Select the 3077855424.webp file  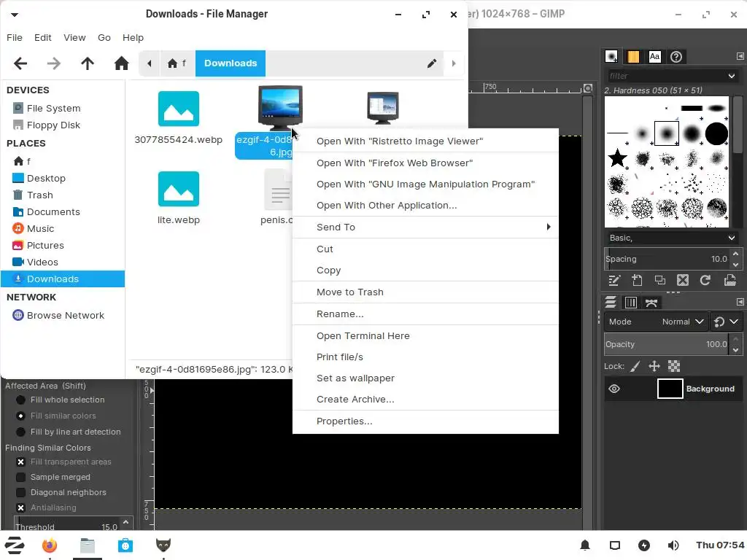[178, 117]
